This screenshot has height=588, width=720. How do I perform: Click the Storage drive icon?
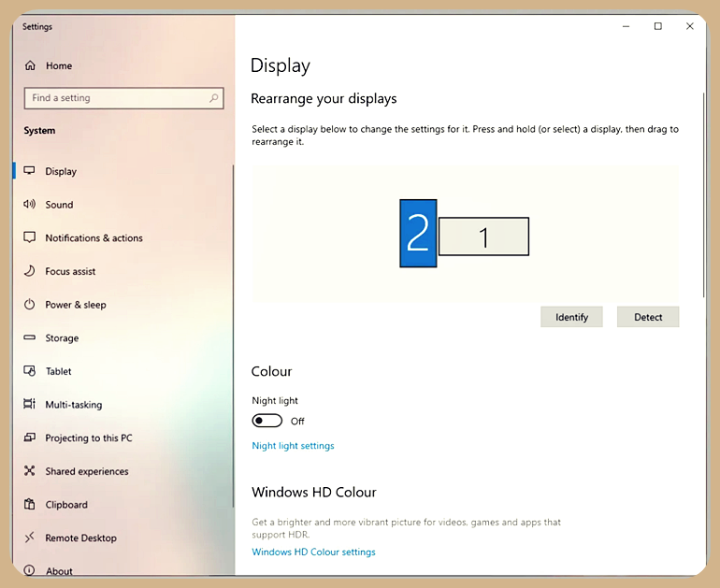[29, 337]
